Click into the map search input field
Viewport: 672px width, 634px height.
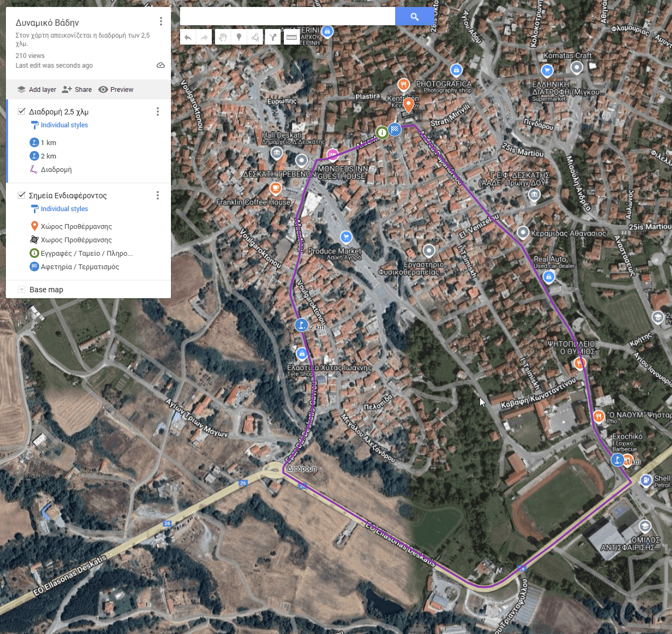287,17
